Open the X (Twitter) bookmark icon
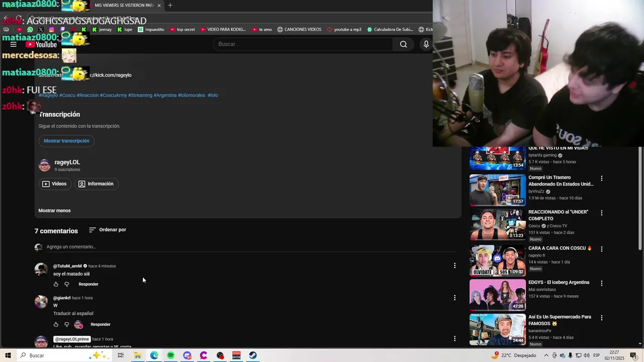 pos(41,30)
